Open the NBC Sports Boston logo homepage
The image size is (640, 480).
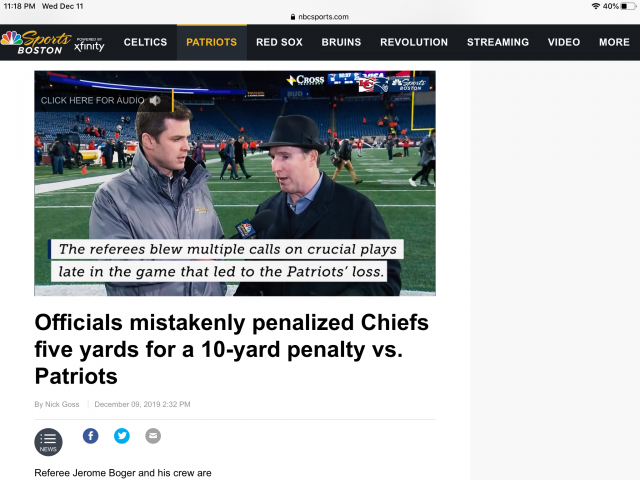(x=36, y=42)
